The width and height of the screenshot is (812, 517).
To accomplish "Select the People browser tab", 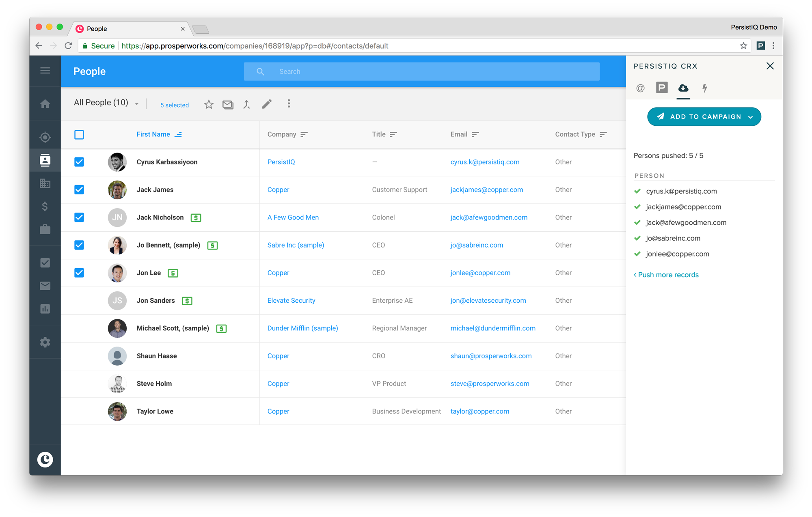I will click(97, 28).
